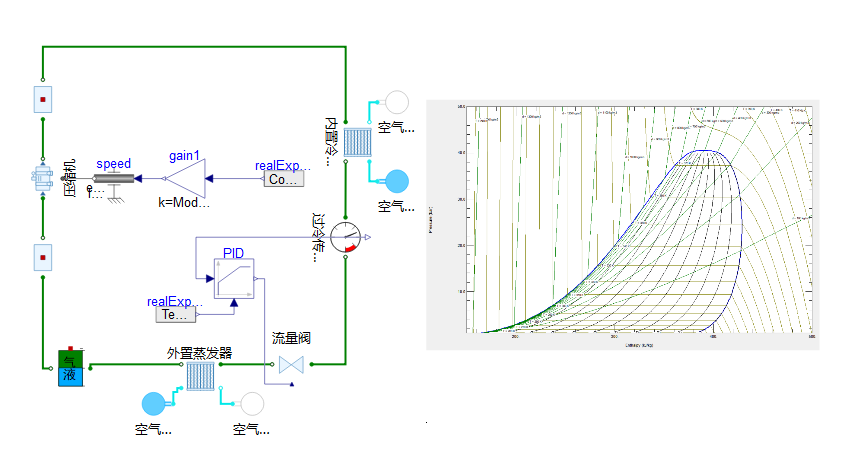
Task: Click the realExpression block labeled Co...
Action: pyautogui.click(x=283, y=179)
